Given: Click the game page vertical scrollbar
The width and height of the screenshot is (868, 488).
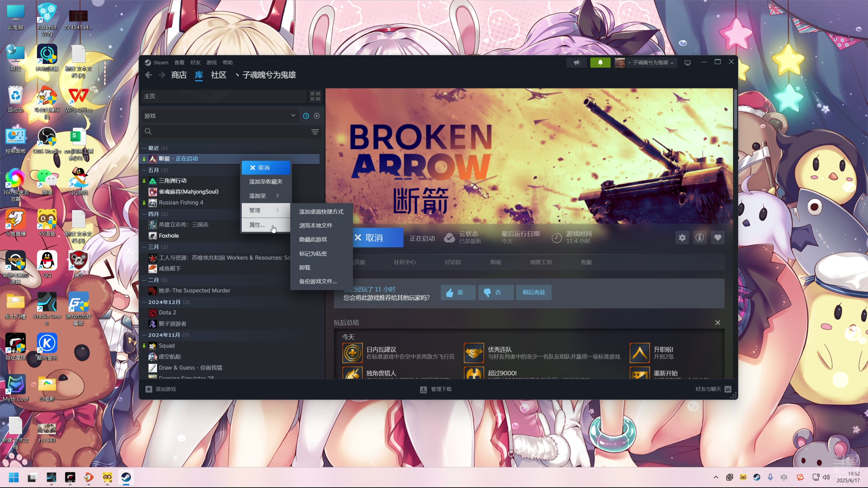Looking at the screenshot, I should [x=735, y=109].
